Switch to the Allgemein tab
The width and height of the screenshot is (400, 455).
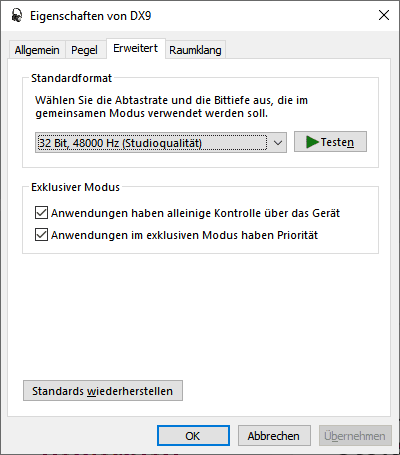pyautogui.click(x=37, y=50)
